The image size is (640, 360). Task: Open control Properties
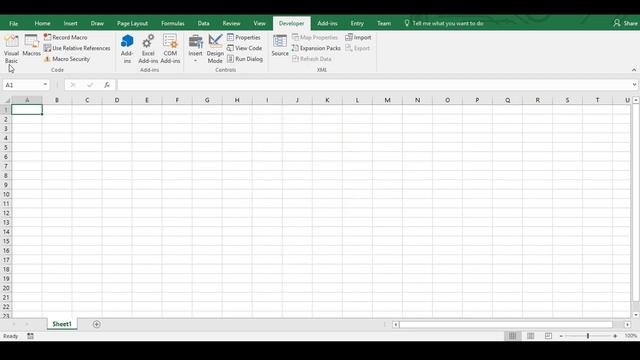[244, 37]
